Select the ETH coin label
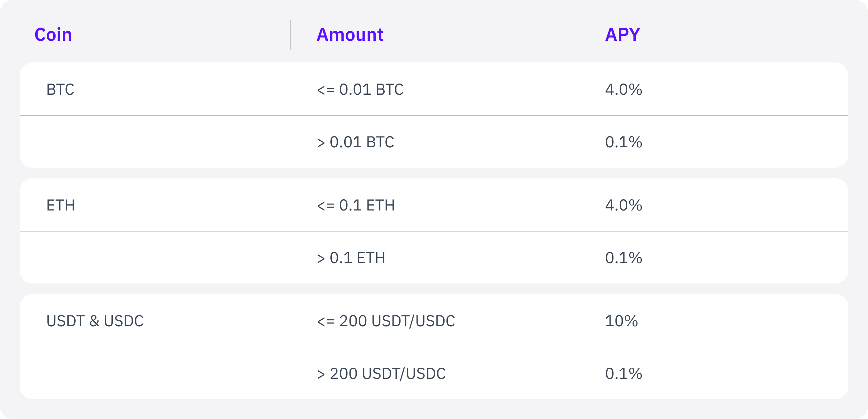Image resolution: width=868 pixels, height=419 pixels. click(60, 205)
